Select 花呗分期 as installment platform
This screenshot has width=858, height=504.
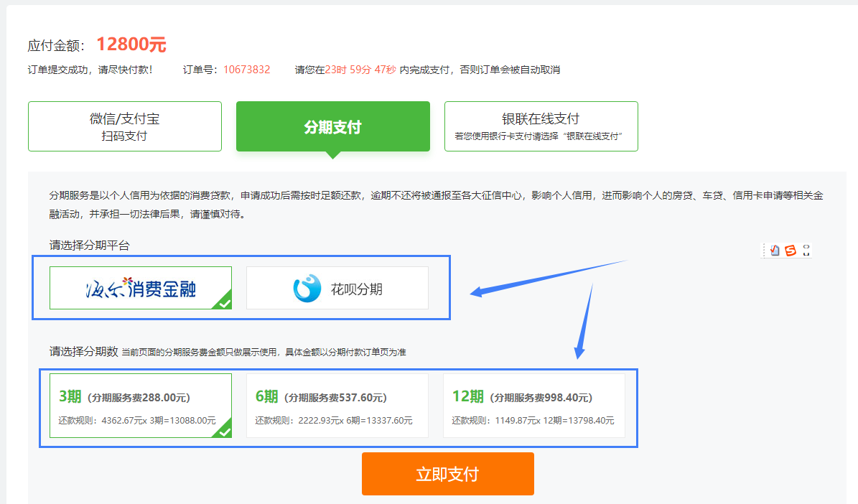click(337, 289)
